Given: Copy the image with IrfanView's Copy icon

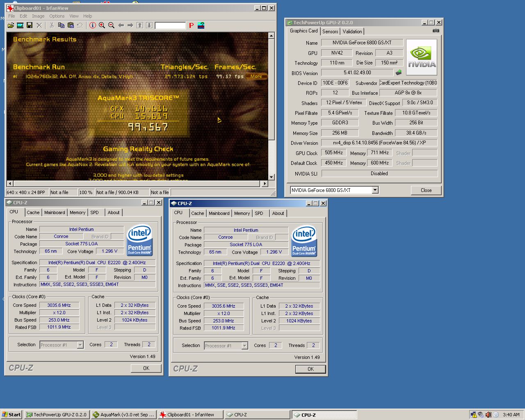Looking at the screenshot, I should point(61,25).
